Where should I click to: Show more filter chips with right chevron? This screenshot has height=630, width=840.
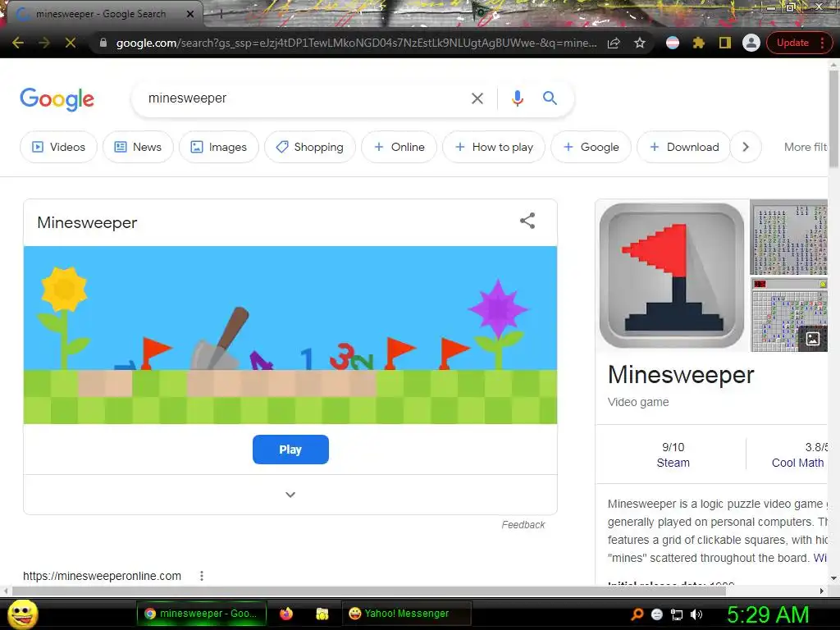[745, 147]
